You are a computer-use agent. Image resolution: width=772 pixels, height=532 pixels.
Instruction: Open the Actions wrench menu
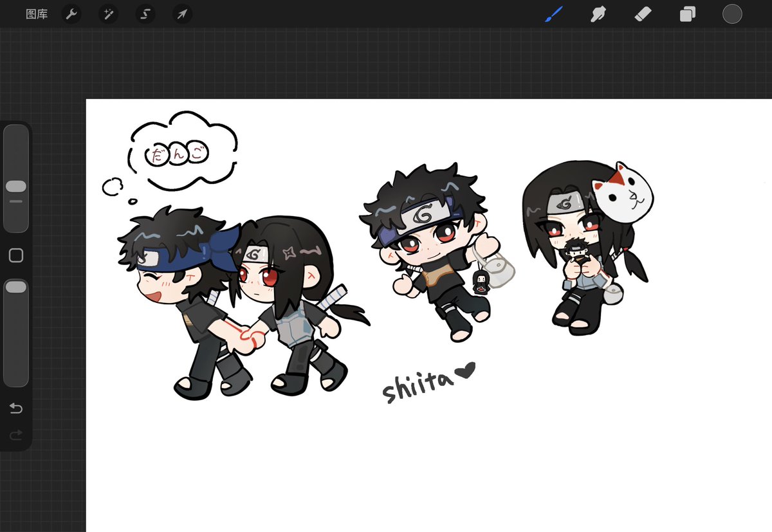(71, 14)
